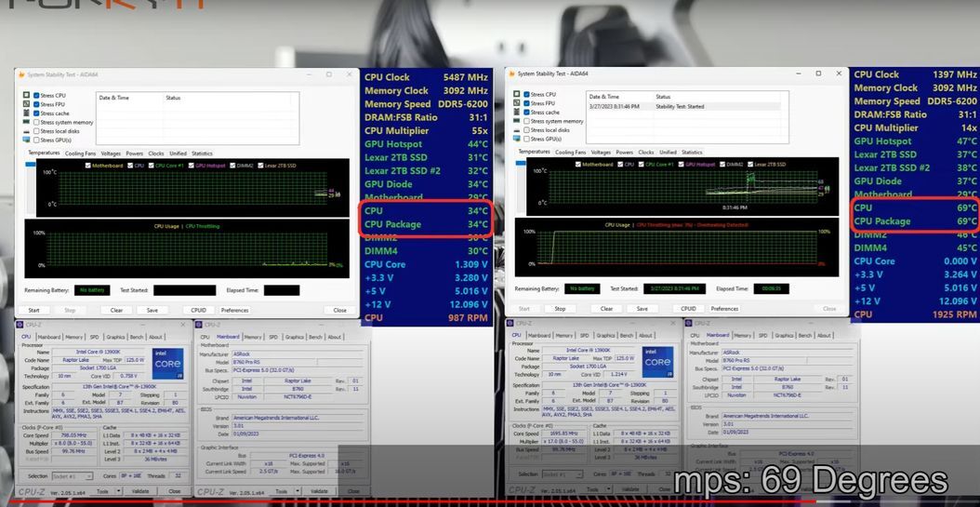Open the Statistics tab in right AIDA64 window

pyautogui.click(x=692, y=152)
